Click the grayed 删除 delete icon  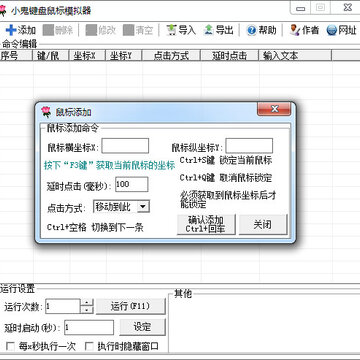click(48, 30)
